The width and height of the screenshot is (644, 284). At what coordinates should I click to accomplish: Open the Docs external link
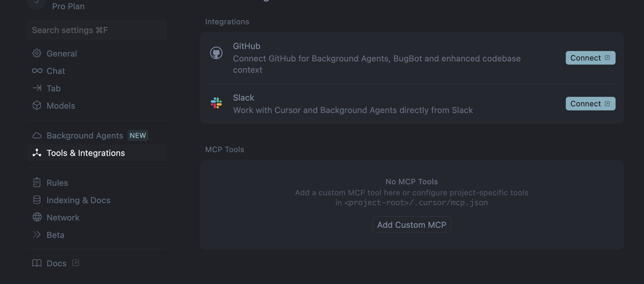[57, 263]
